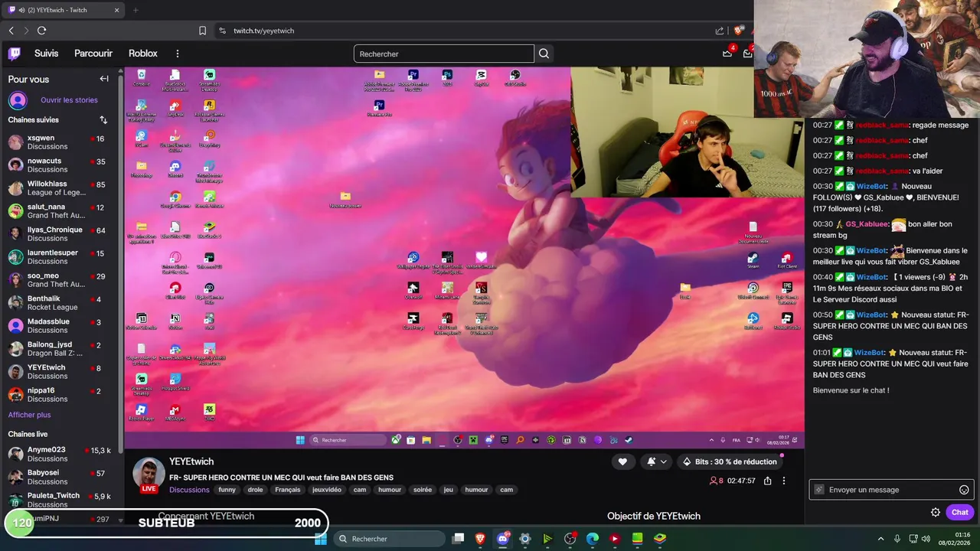Open the three-dot menu beside Roblox
The width and height of the screenshot is (980, 551).
click(178, 54)
